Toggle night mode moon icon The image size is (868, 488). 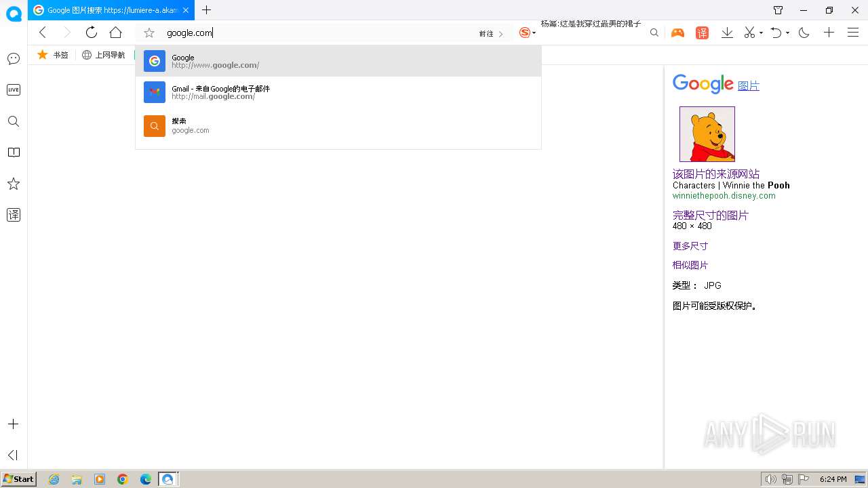pos(804,33)
